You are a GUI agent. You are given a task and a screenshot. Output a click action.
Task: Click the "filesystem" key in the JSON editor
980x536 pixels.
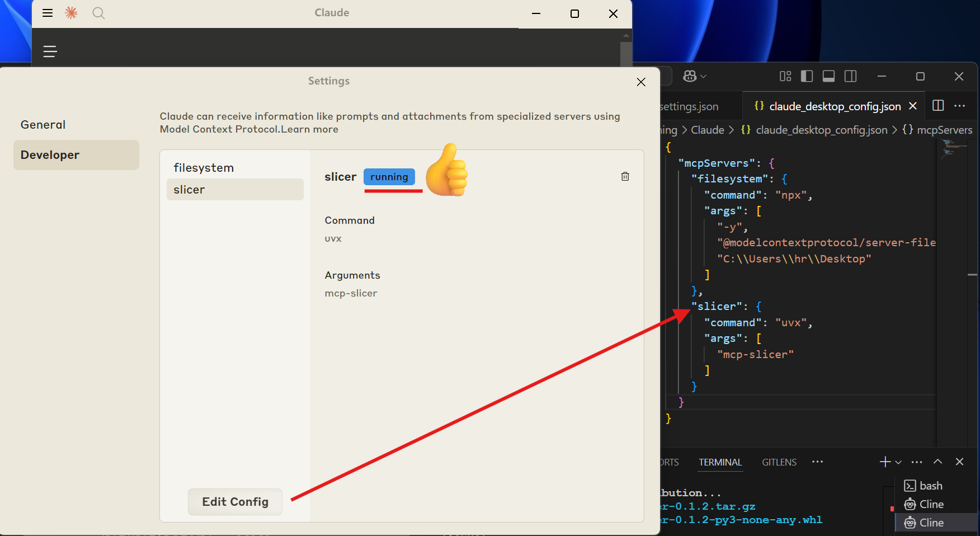(x=729, y=179)
